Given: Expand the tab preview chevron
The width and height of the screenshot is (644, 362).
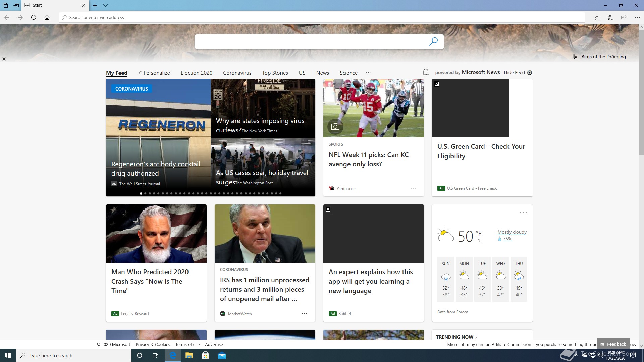Looking at the screenshot, I should tap(105, 5).
